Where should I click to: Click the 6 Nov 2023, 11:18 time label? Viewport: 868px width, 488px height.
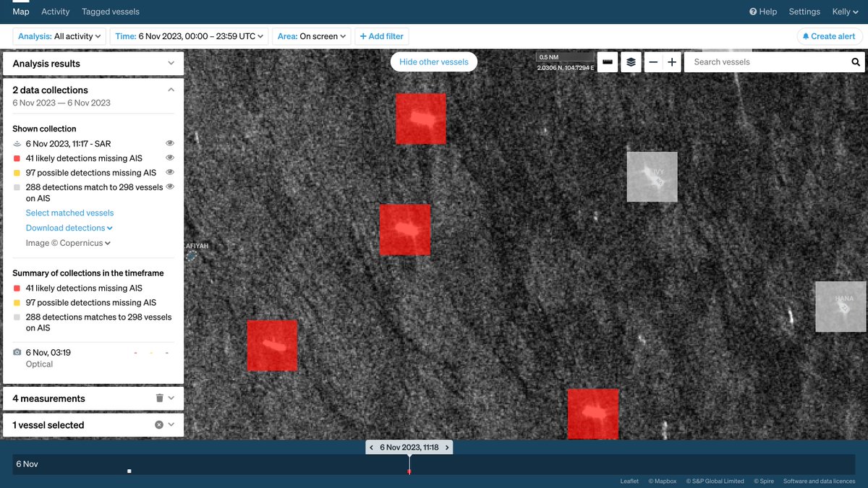[x=409, y=448]
